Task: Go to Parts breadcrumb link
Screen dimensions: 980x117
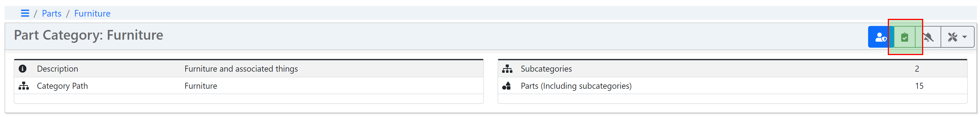Action: tap(51, 14)
